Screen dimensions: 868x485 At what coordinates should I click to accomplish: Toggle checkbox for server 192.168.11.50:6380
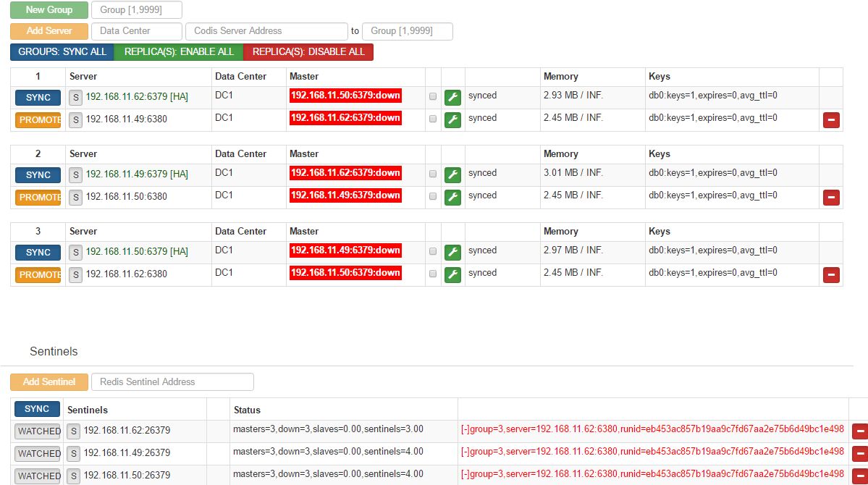433,197
